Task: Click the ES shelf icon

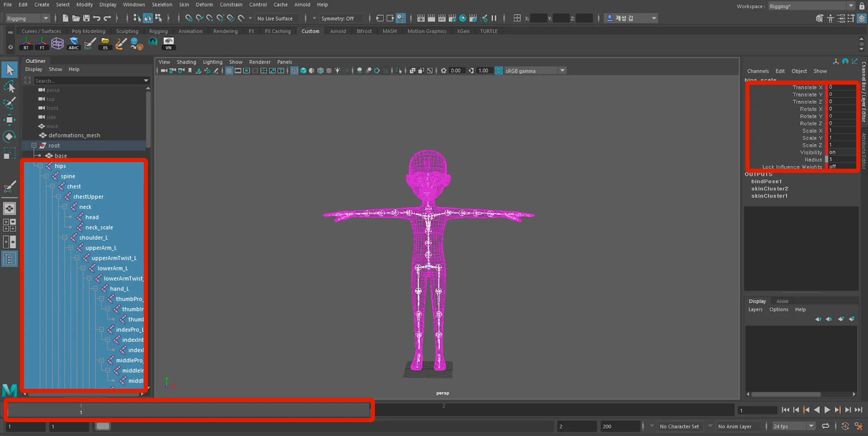Action: coord(105,44)
